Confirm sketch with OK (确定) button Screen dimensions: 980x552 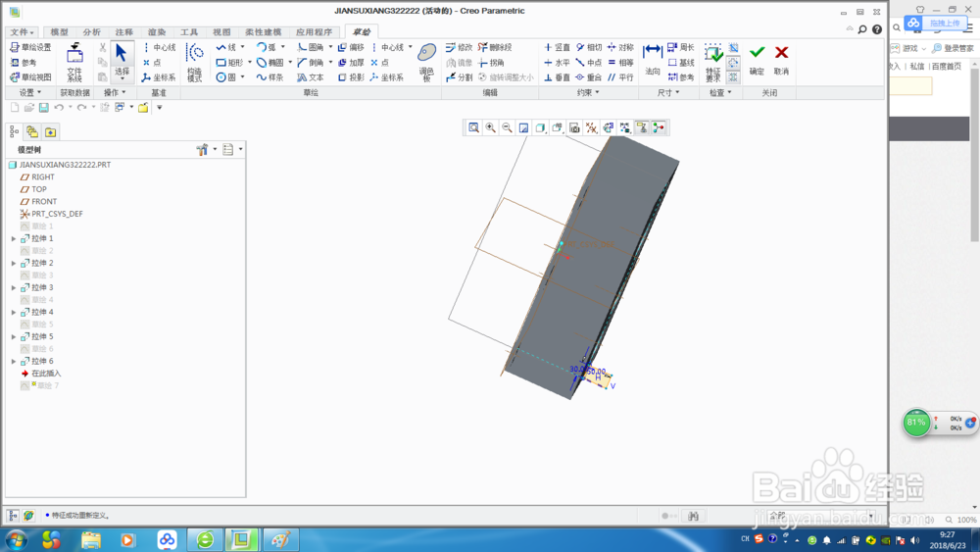coord(757,60)
